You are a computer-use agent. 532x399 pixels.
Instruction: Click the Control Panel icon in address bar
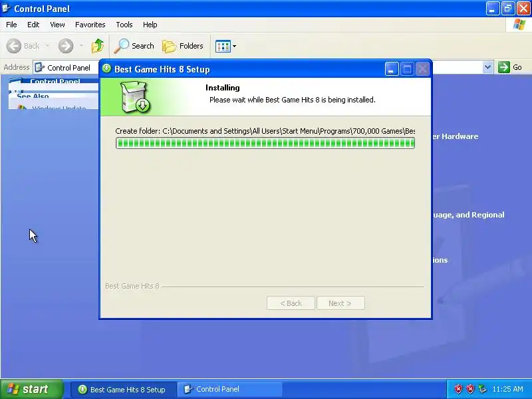(x=39, y=67)
